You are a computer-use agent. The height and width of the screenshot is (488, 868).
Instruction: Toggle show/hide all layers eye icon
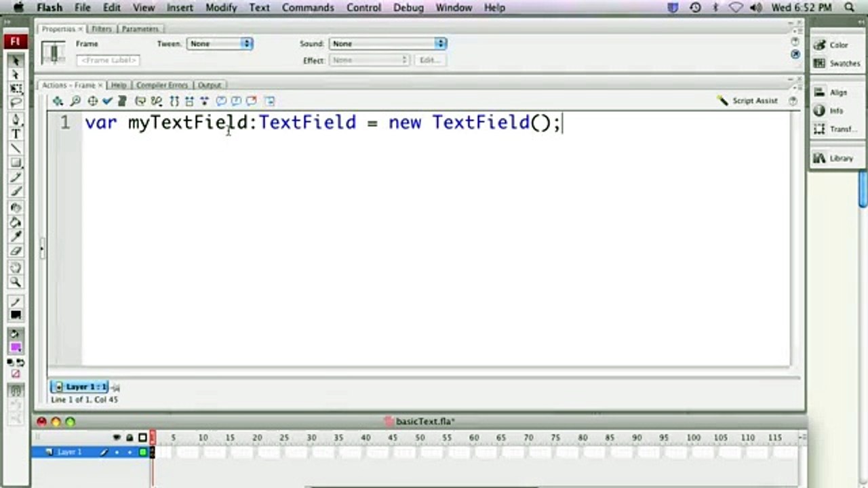(x=117, y=438)
